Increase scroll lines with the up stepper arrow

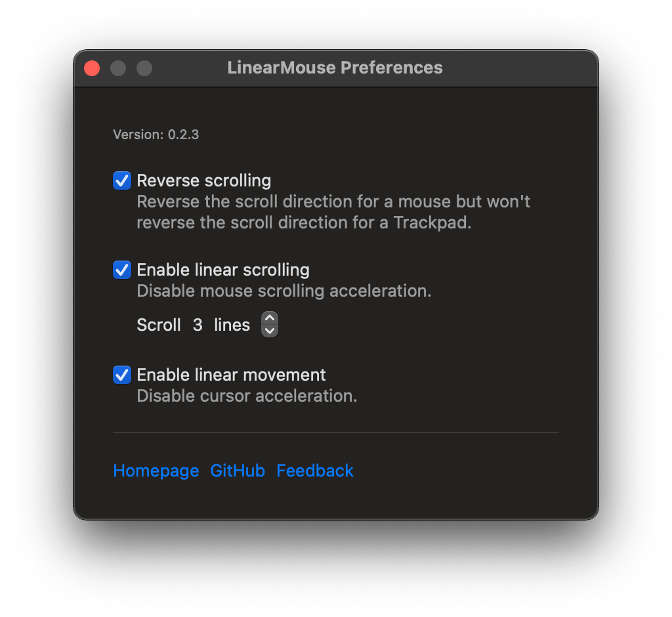coord(269,318)
